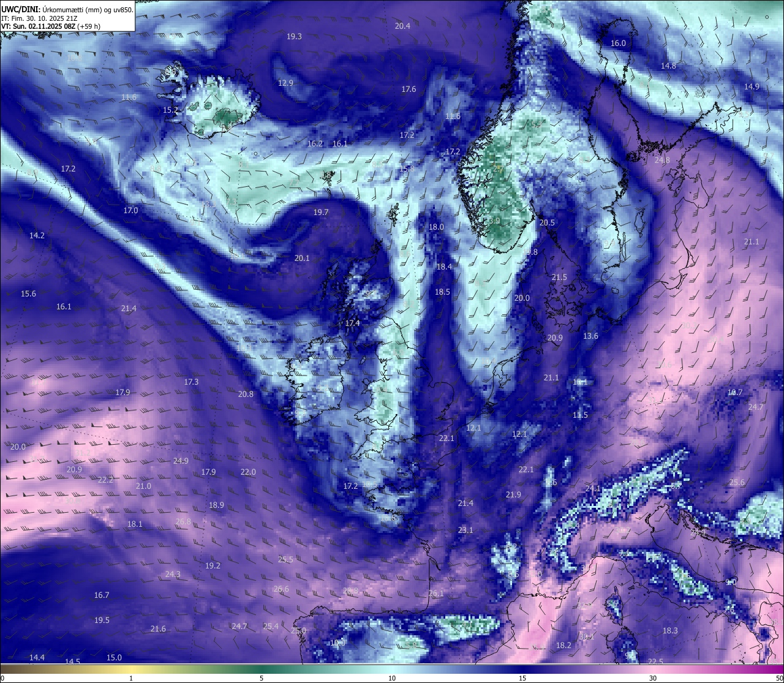Click the 19.5 value label
Screen dimensions: 784x683
(102, 621)
